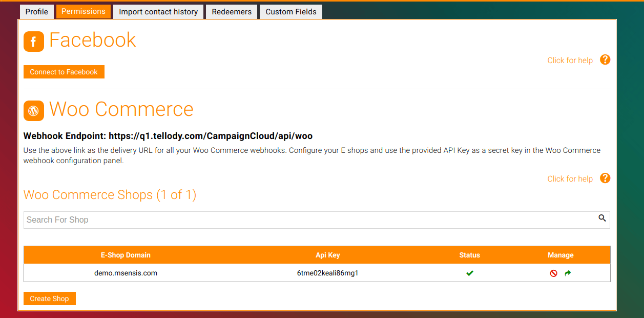Click the Facebook logo icon

(x=34, y=42)
